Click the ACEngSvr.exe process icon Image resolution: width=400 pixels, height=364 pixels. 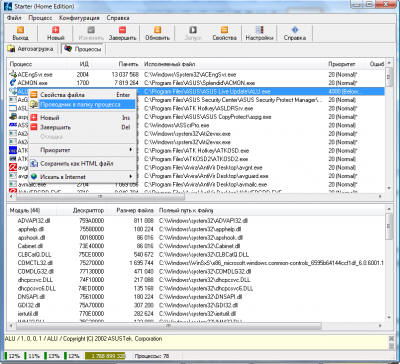point(13,74)
